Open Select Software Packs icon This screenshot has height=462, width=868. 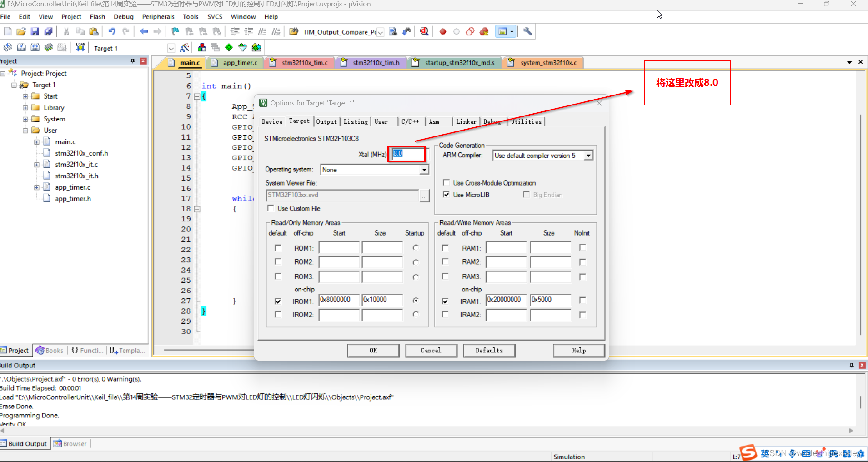pyautogui.click(x=243, y=47)
